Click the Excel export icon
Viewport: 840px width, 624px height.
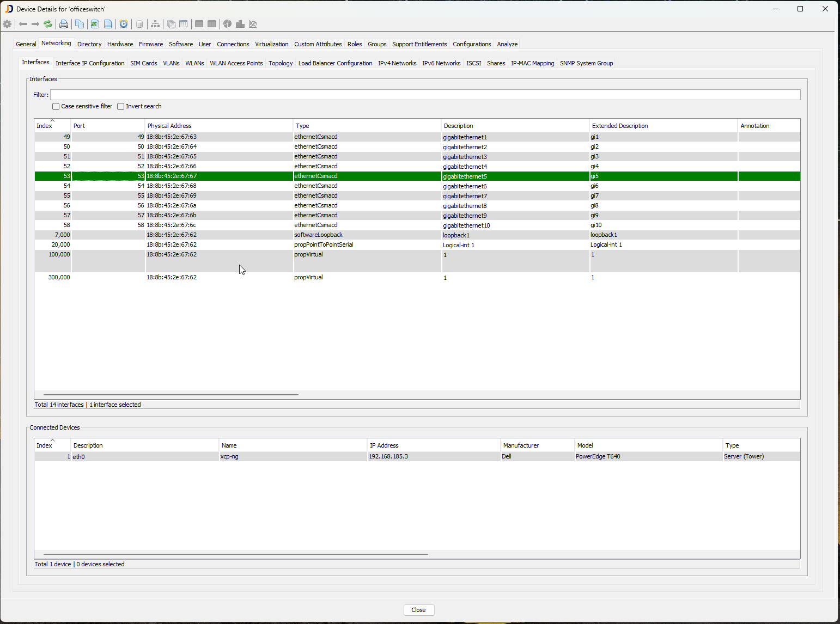[x=95, y=24]
